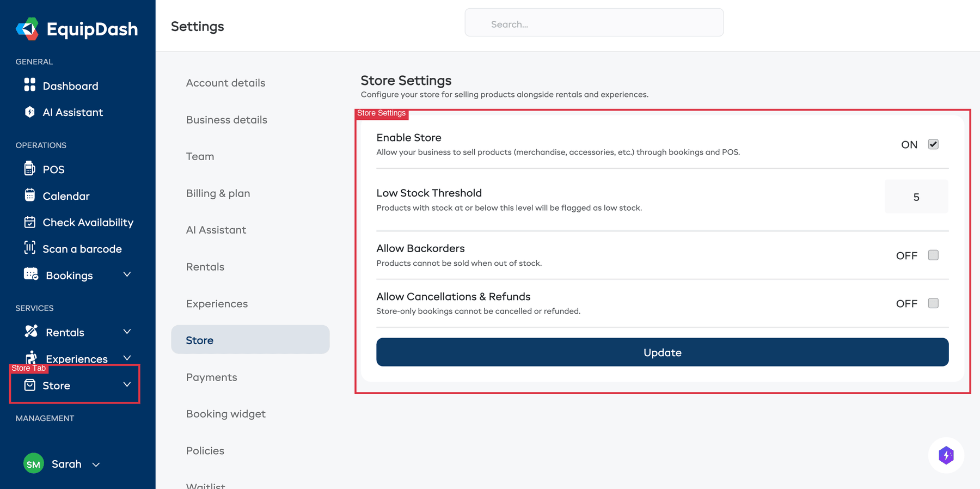Click the Low Stock Threshold value field
The image size is (980, 489).
click(916, 197)
